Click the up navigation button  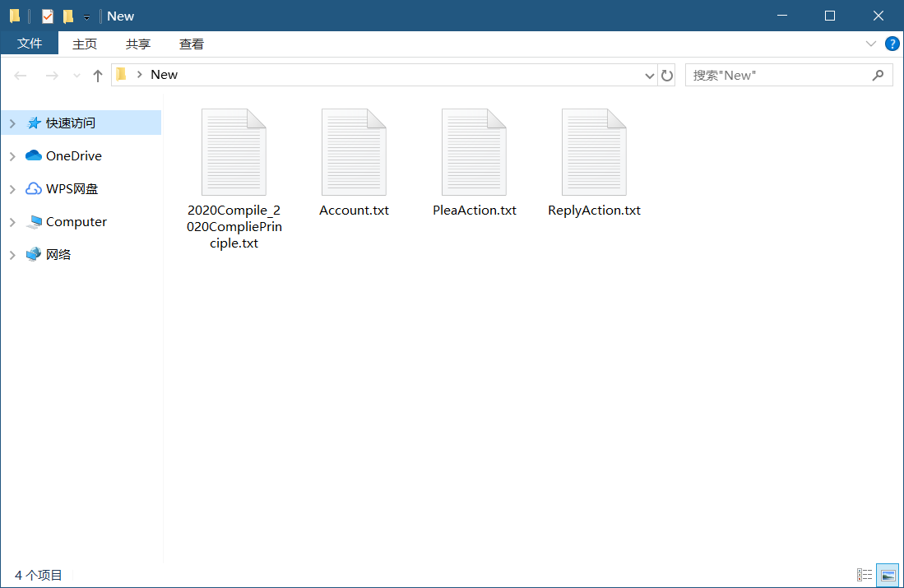click(96, 74)
